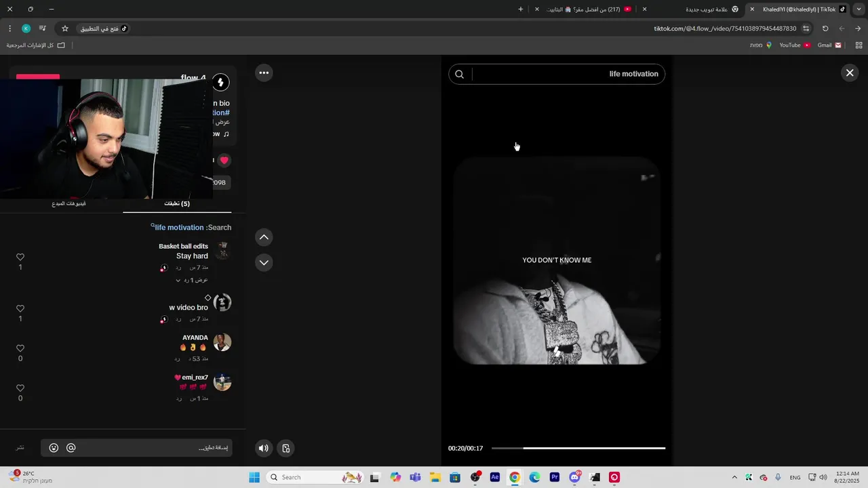Open emi_rex7's profile picture
Viewport: 868px width, 488px height.
pyautogui.click(x=222, y=382)
